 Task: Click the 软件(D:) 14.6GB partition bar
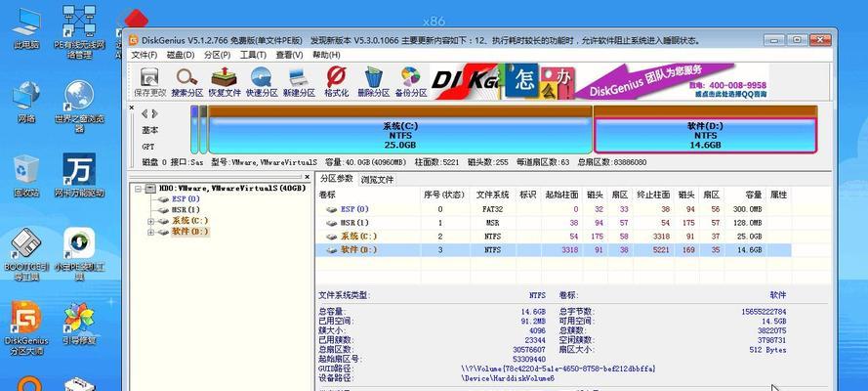(x=705, y=130)
